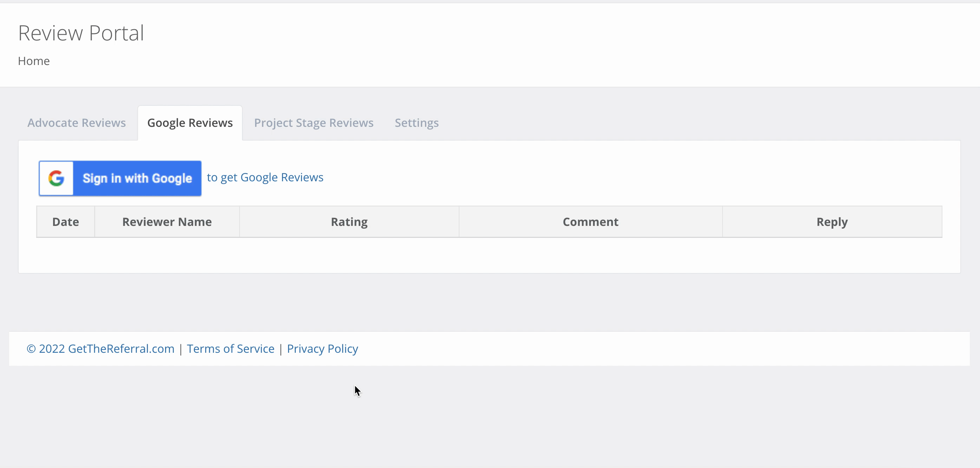The width and height of the screenshot is (980, 468).
Task: Click 'to get Google Reviews' link
Action: pos(265,177)
